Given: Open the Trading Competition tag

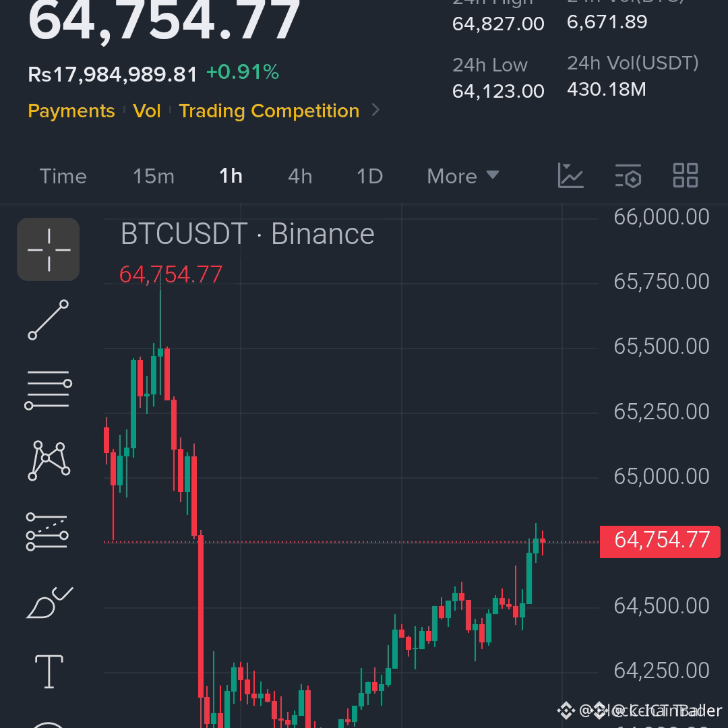Looking at the screenshot, I should point(269,111).
